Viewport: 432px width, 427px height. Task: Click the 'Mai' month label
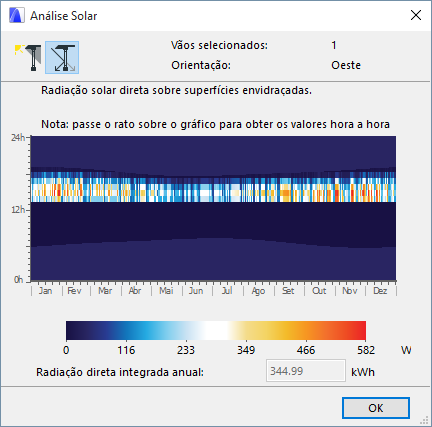coord(166,291)
